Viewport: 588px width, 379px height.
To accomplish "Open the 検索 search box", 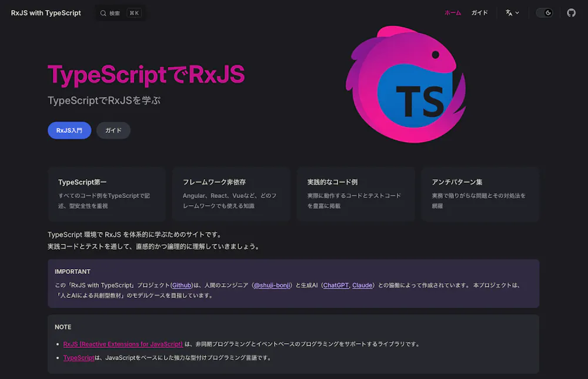I will click(x=121, y=13).
